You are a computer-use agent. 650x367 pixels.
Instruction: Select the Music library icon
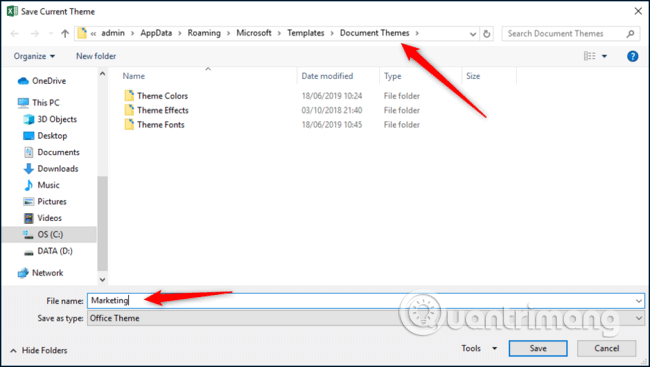pos(28,185)
